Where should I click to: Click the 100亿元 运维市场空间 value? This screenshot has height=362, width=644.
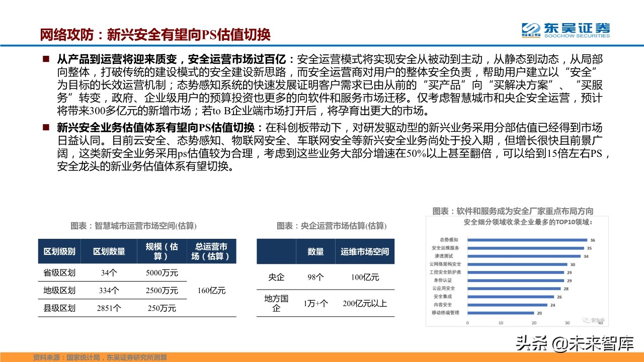(365, 277)
